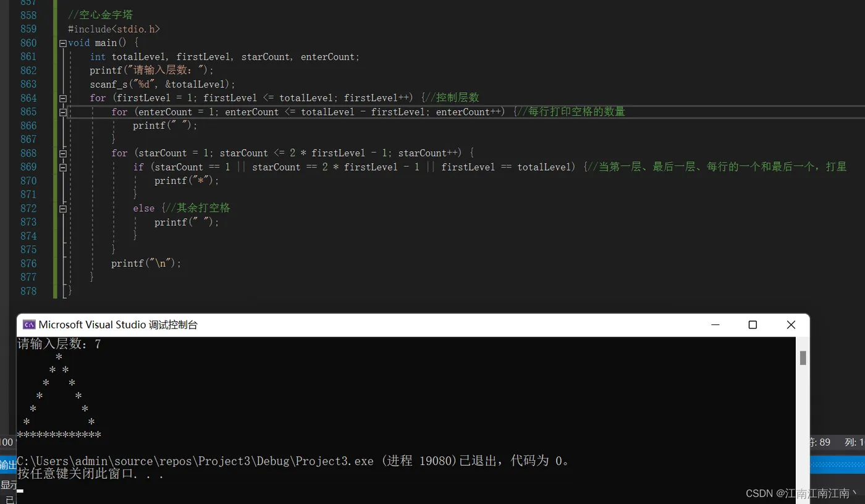The image size is (865, 504).
Task: Click the full row of asterisks in console
Action: click(59, 435)
